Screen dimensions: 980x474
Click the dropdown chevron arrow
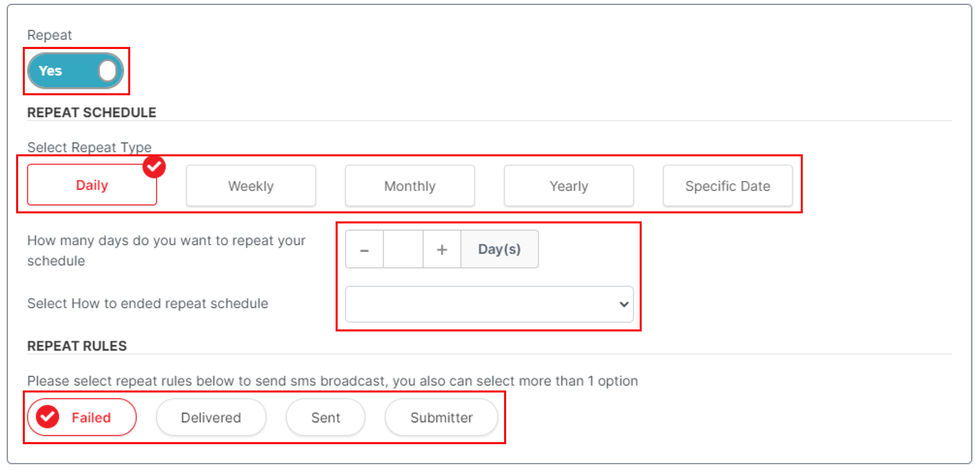click(624, 304)
